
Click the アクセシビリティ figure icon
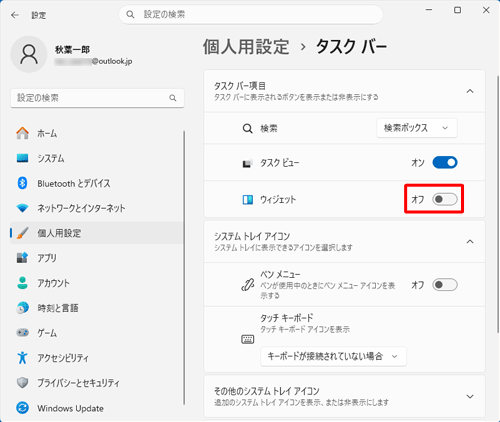[22, 358]
